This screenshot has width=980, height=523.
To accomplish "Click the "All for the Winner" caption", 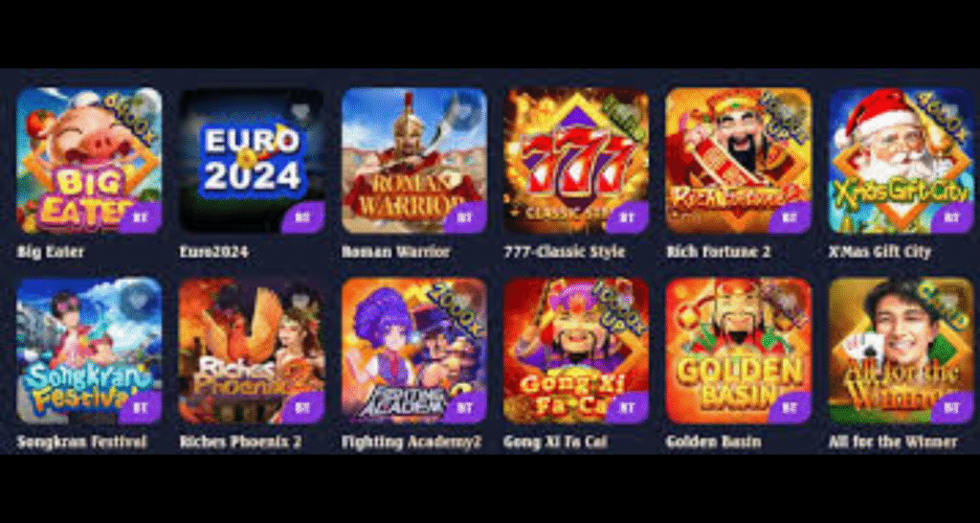I will click(x=893, y=443).
